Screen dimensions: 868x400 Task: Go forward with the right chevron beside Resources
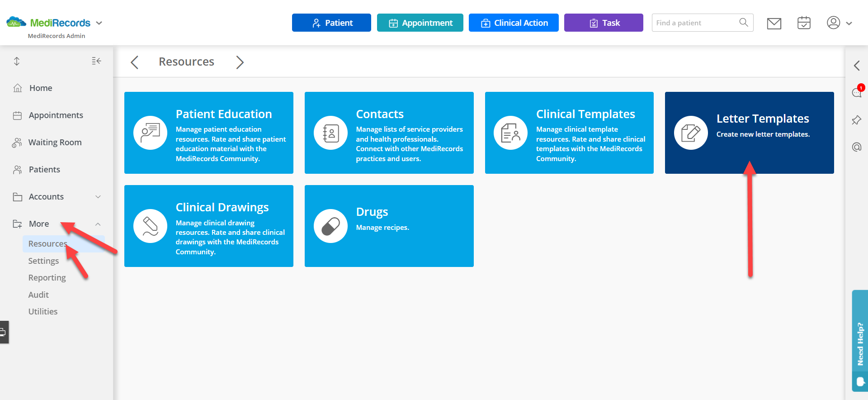[x=240, y=62]
